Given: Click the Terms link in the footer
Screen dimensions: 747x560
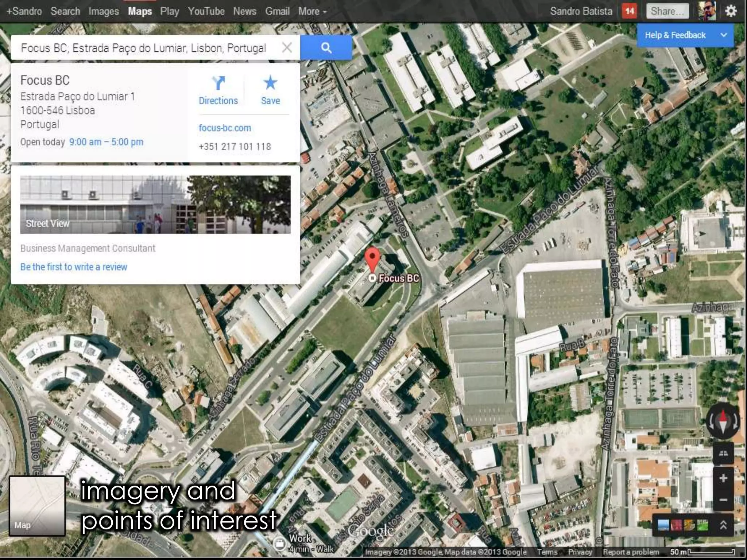Looking at the screenshot, I should click(x=547, y=552).
